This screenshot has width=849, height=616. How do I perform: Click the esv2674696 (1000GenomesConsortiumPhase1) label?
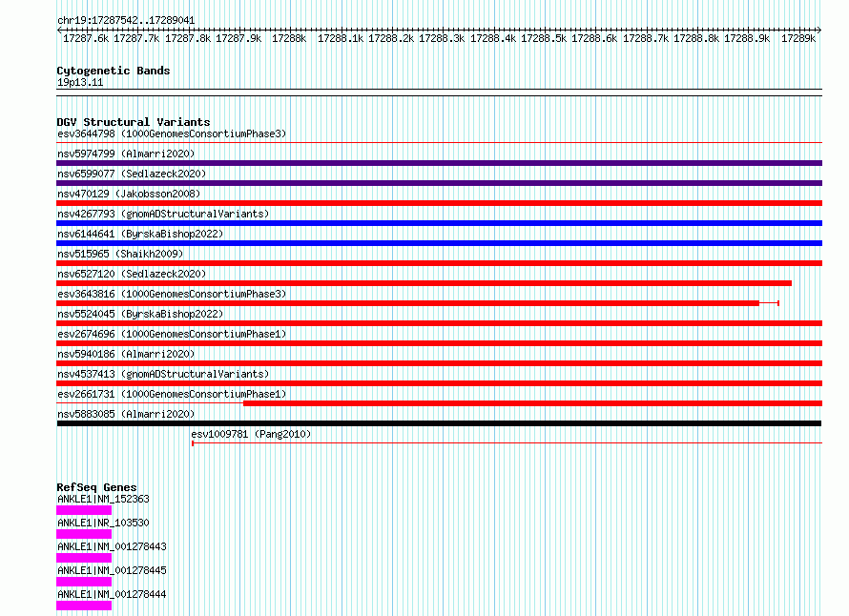pos(172,334)
